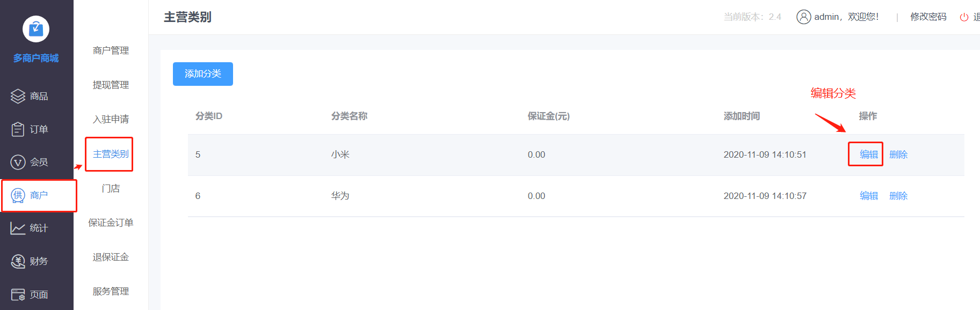Select 主营类别 submenu item
Screen dimensions: 980x310
click(x=111, y=154)
